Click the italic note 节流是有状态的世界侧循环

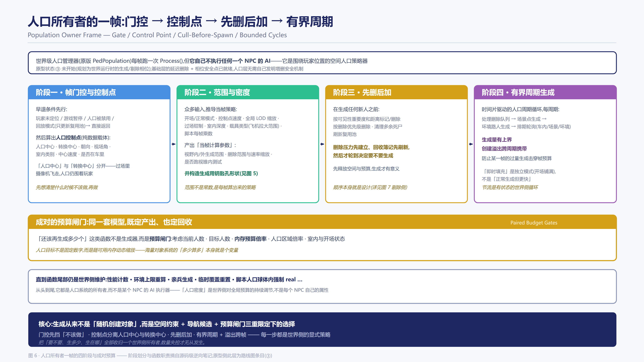click(510, 187)
